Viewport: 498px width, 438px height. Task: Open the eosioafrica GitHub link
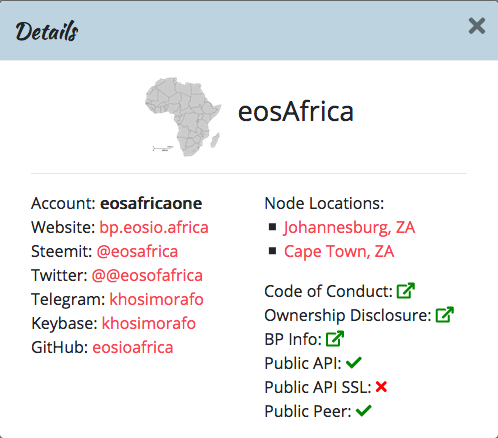pos(133,347)
